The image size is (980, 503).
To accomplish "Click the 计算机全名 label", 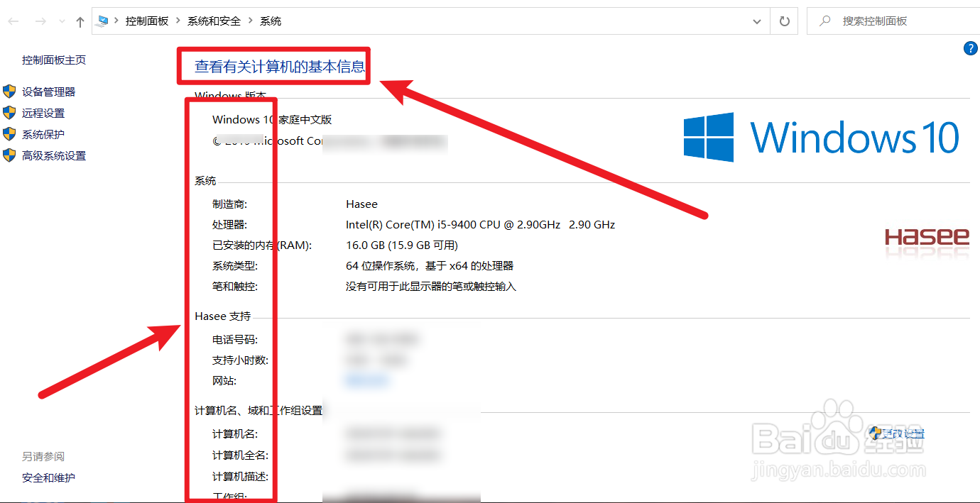I will pos(241,455).
